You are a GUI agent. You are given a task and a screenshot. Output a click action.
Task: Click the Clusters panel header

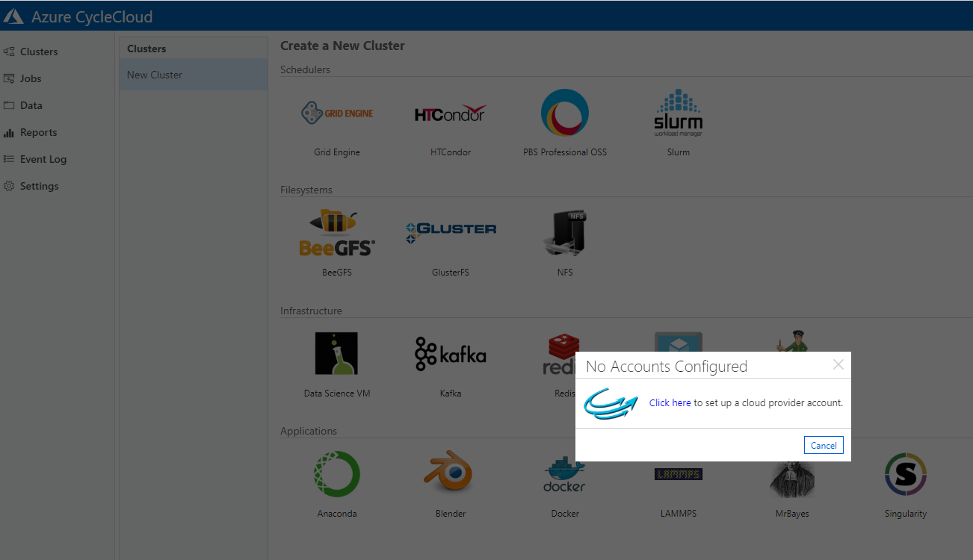click(146, 49)
